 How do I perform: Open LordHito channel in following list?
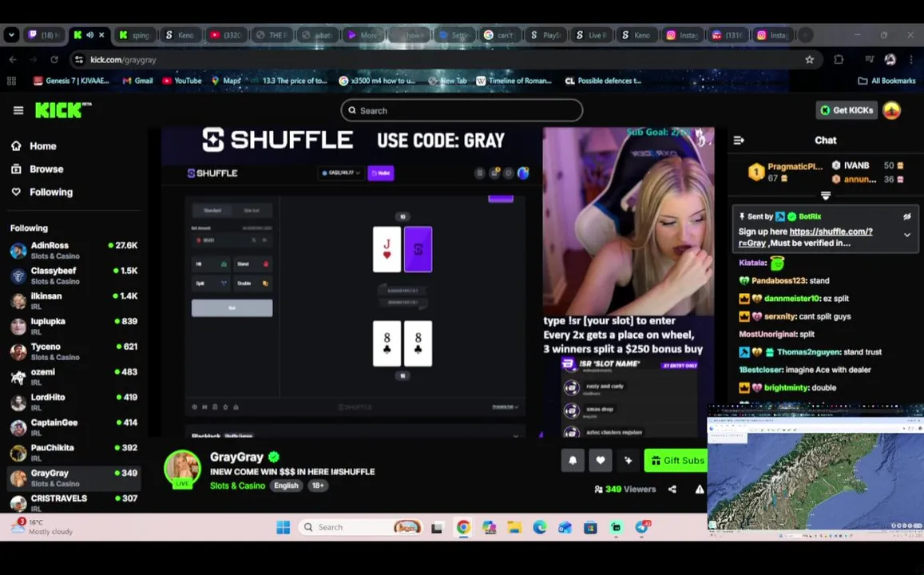[x=73, y=402]
